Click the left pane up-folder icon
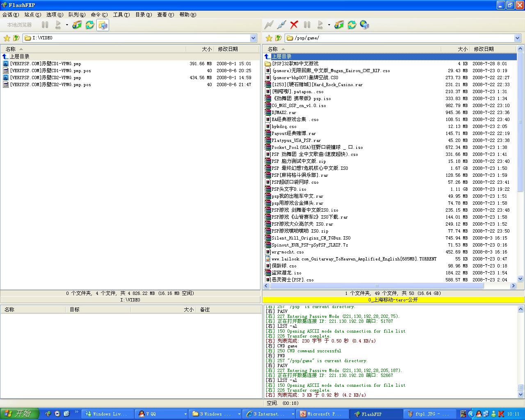This screenshot has height=420, width=525. click(16, 38)
